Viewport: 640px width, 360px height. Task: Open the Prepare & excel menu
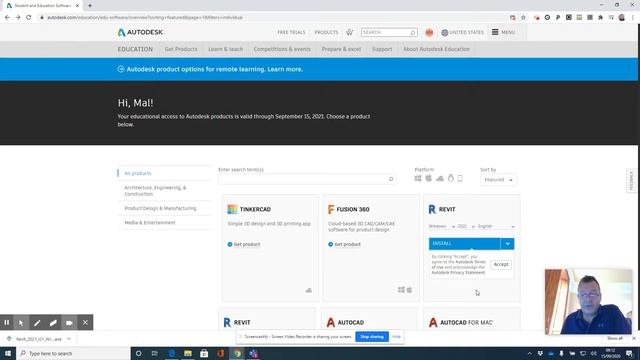pos(341,49)
